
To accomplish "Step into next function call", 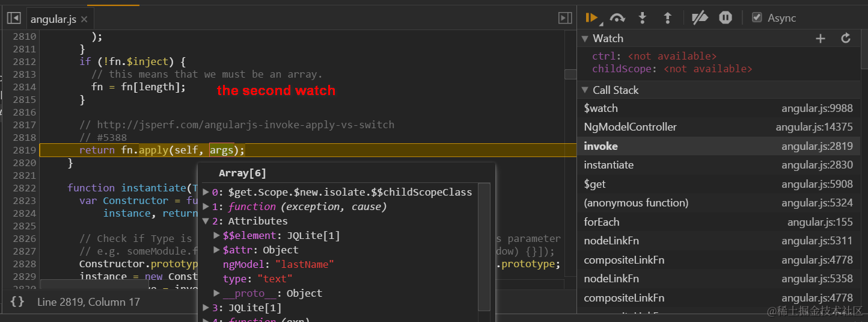I will click(x=642, y=18).
